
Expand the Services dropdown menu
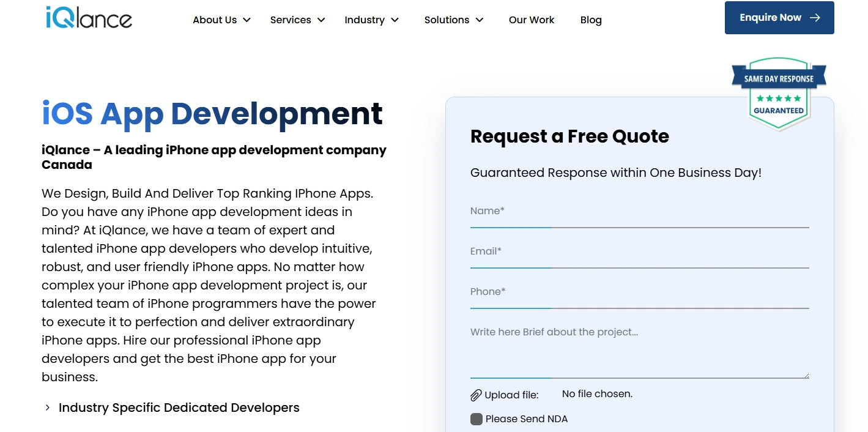pos(297,20)
